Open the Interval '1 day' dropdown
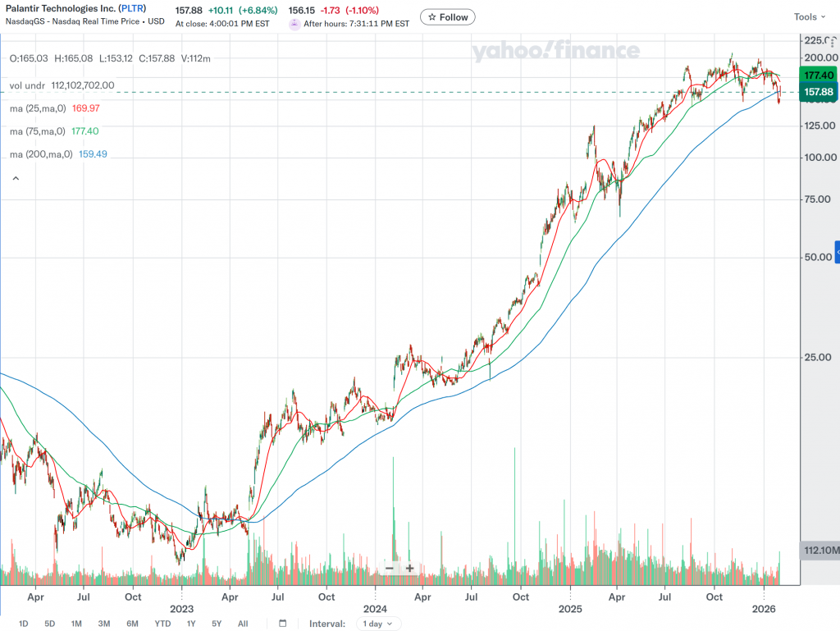 pyautogui.click(x=381, y=624)
